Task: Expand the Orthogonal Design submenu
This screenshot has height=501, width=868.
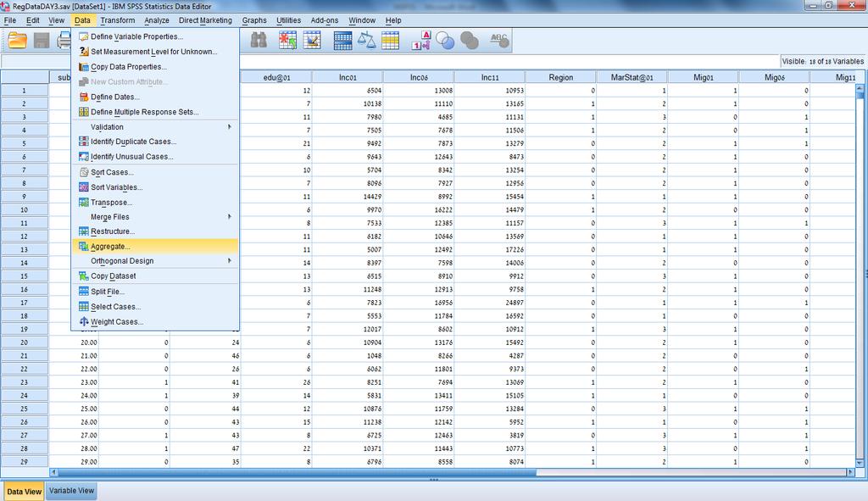Action: tap(155, 261)
